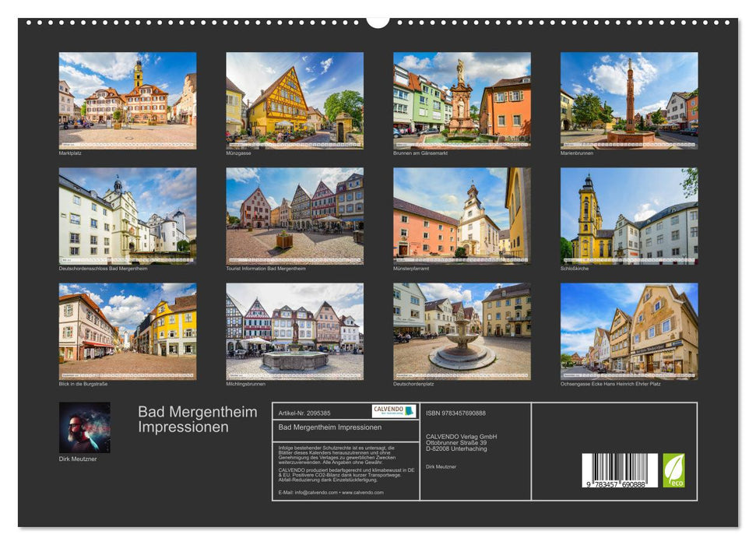The image size is (756, 545).
Task: Click the info@calvendo.com email link
Action: pyautogui.click(x=315, y=492)
